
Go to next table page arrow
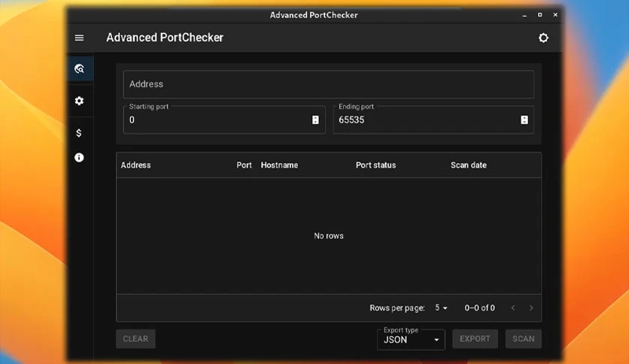[x=531, y=308]
